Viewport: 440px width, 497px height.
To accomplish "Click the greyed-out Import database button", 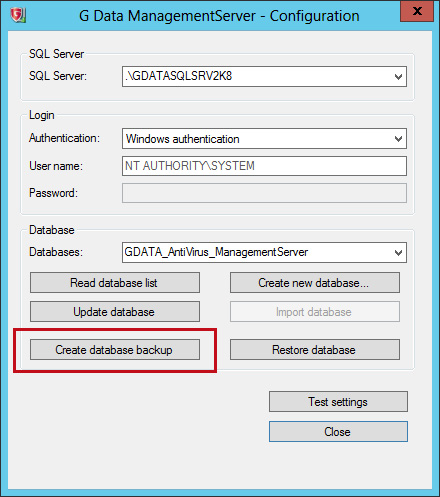I will (315, 312).
